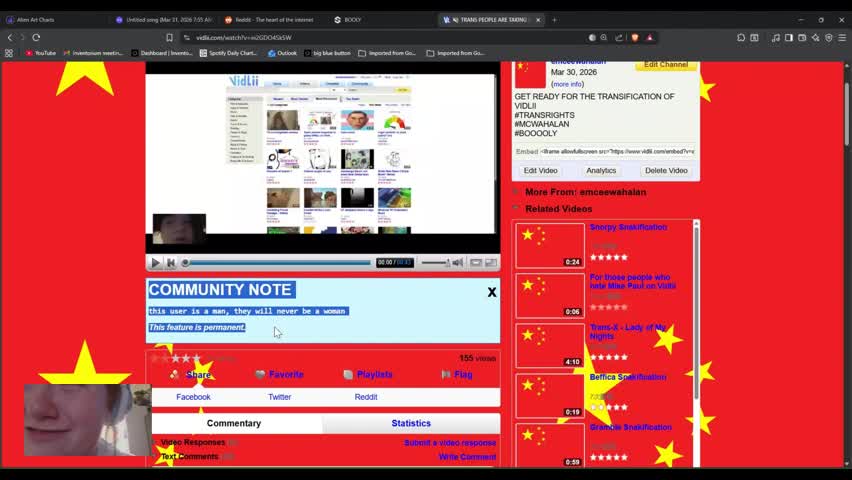
Task: Click the share page icon in address bar
Action: coord(619,38)
